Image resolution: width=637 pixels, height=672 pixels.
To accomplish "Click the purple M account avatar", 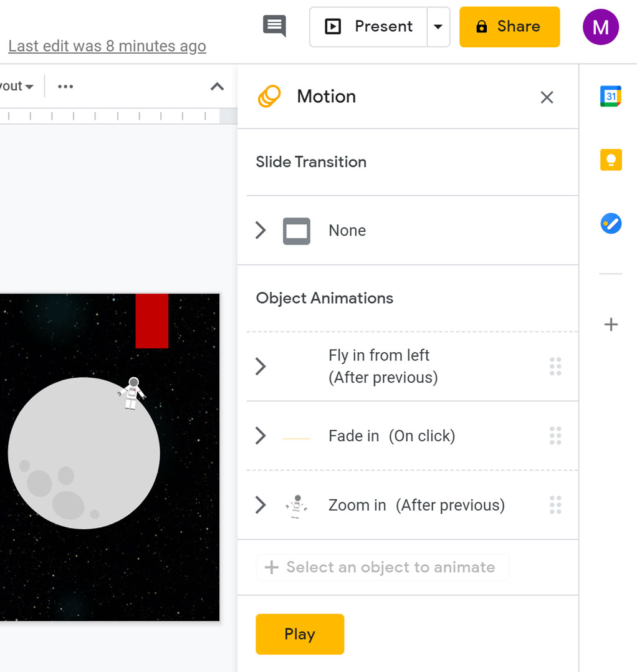I will 600,27.
